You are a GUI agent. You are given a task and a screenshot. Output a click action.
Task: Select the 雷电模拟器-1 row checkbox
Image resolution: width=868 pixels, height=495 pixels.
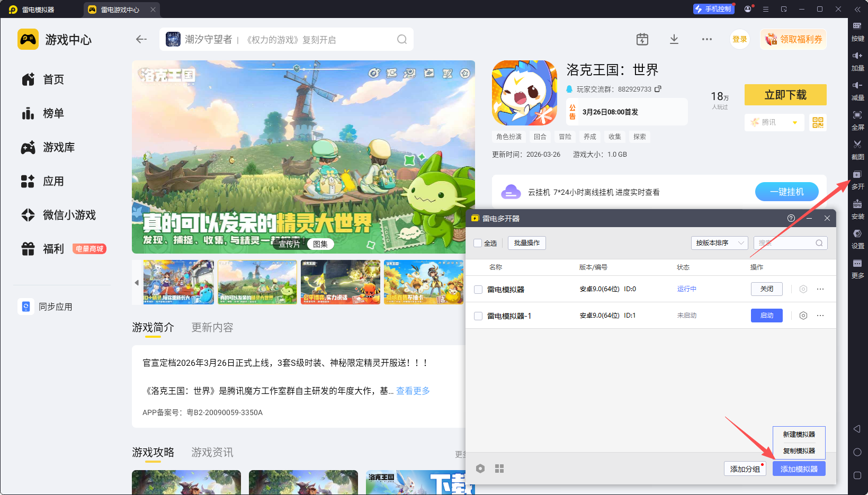point(478,316)
